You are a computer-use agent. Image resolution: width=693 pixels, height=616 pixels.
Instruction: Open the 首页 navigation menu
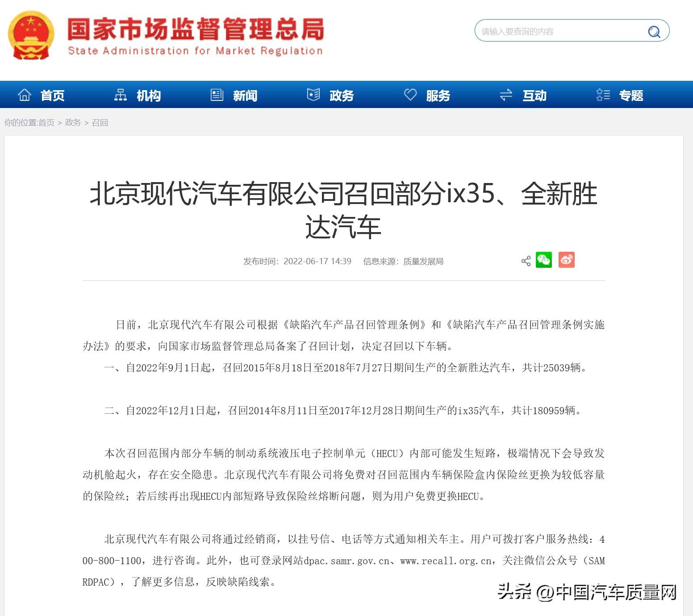point(52,96)
